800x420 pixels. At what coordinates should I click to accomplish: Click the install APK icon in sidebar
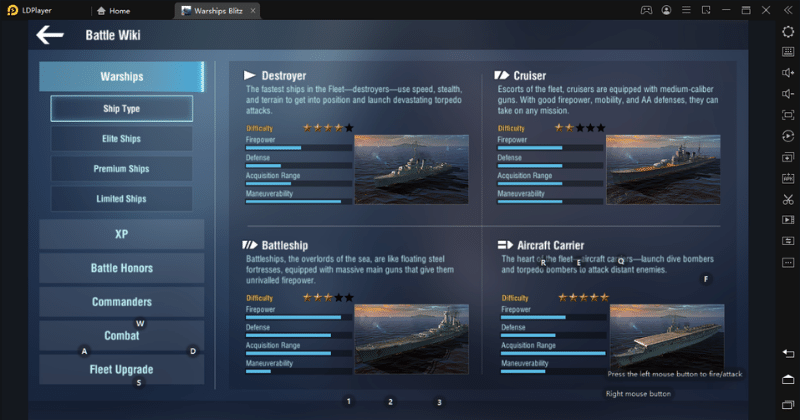click(x=788, y=178)
